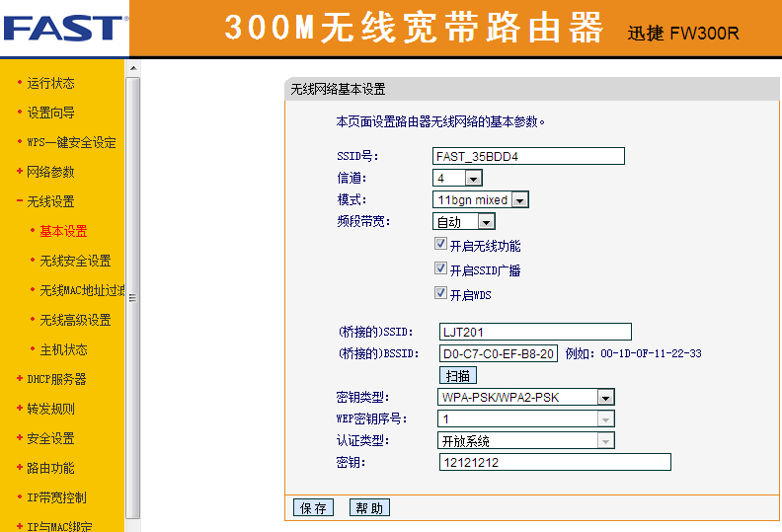Open the 模式 11bgn mixed dropdown
This screenshot has width=782, height=532.
point(480,200)
